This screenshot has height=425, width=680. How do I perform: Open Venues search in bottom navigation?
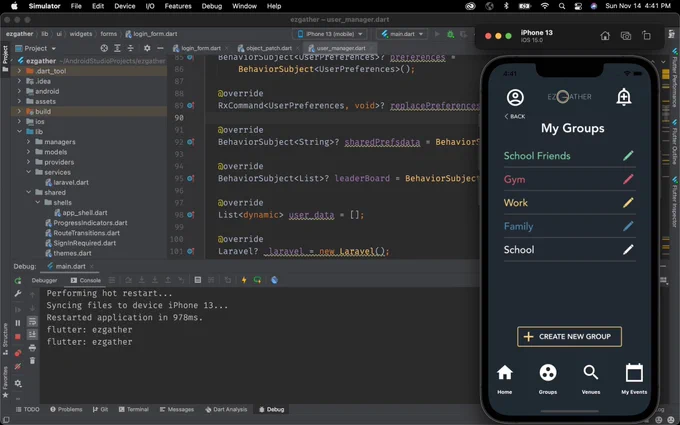coord(591,379)
